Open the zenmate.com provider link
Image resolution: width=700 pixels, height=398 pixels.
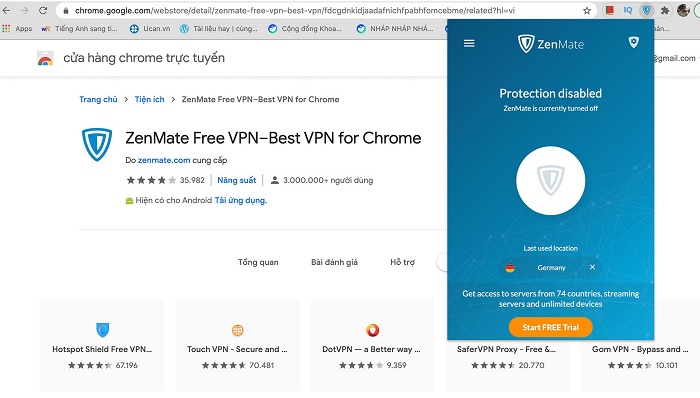click(x=164, y=160)
